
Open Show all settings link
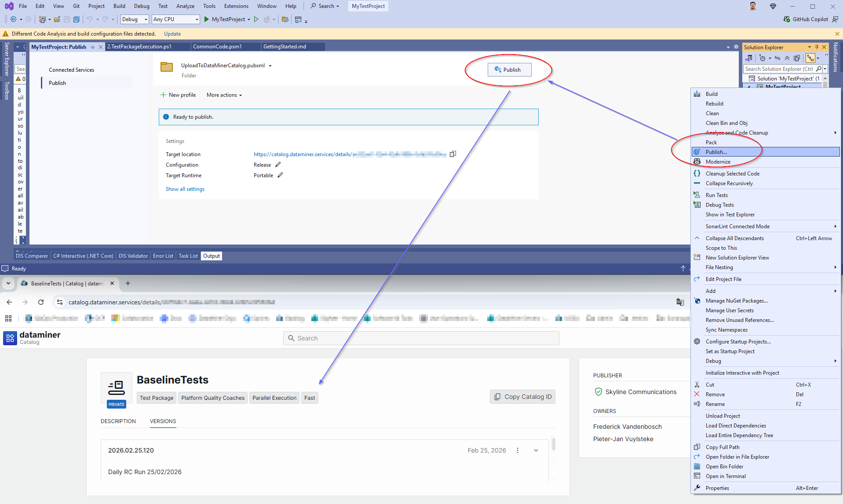[185, 189]
